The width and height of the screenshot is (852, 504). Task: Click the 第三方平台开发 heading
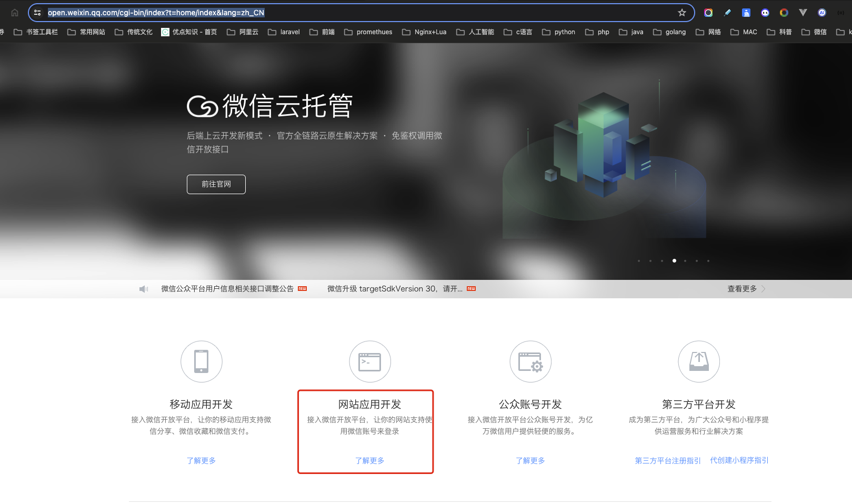coord(699,404)
